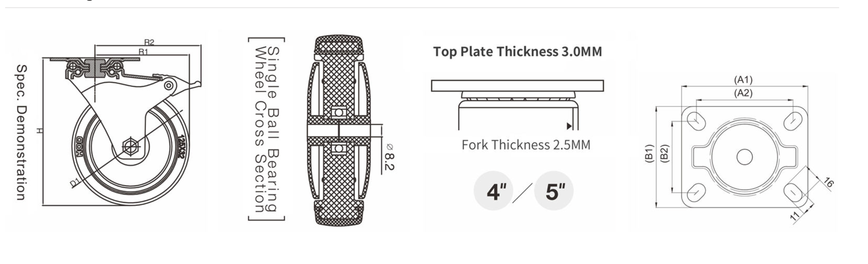This screenshot has width=868, height=264.
Task: Click the HOD logo on the wheel
Action: point(79,147)
